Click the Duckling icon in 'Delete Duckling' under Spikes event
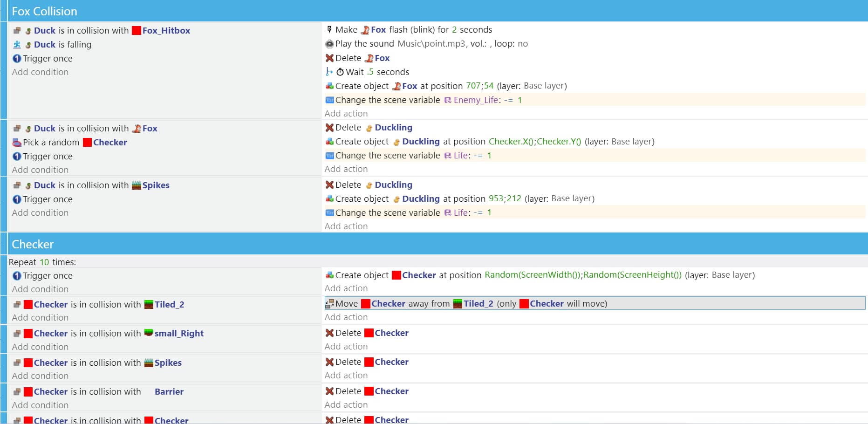The width and height of the screenshot is (868, 424). pos(369,185)
